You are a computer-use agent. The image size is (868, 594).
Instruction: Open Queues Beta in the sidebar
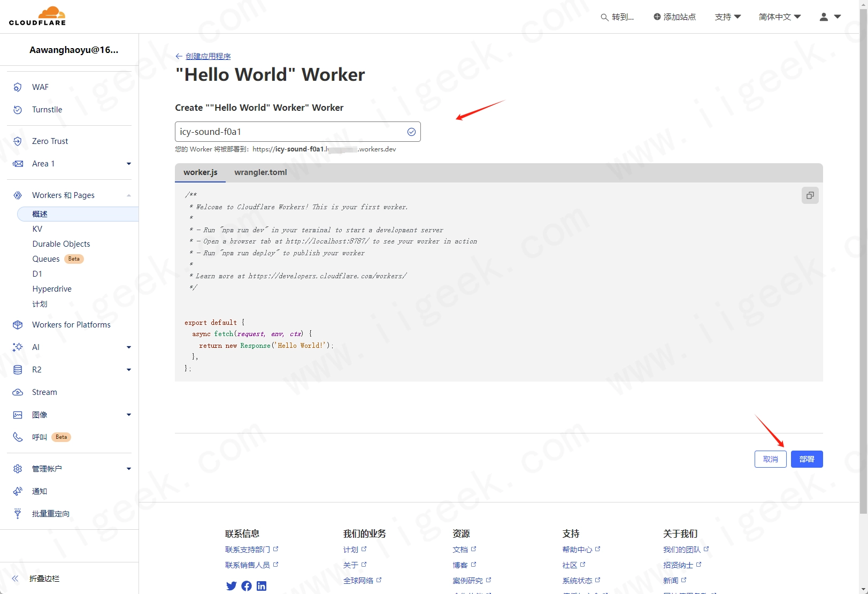58,259
